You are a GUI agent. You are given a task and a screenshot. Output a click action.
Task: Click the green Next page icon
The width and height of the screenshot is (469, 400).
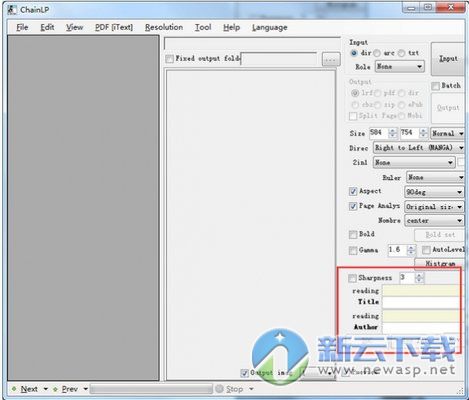(14, 389)
